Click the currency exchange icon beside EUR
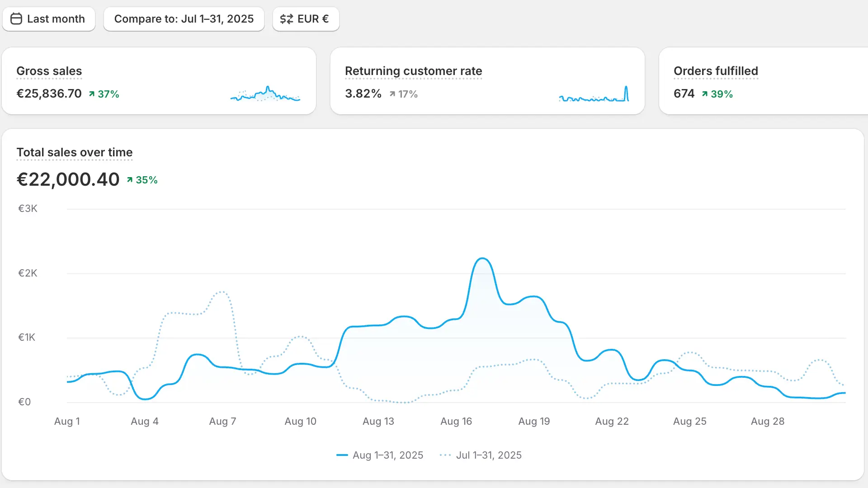The height and width of the screenshot is (488, 868). [x=286, y=19]
